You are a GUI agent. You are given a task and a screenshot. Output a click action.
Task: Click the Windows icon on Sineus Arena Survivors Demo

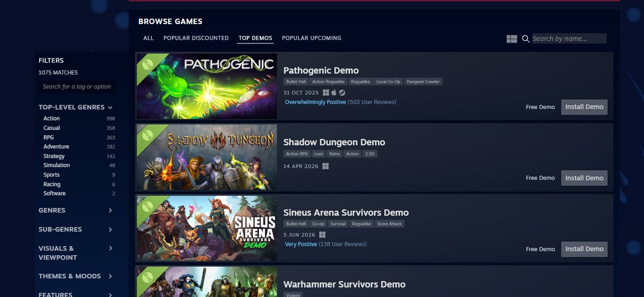323,235
